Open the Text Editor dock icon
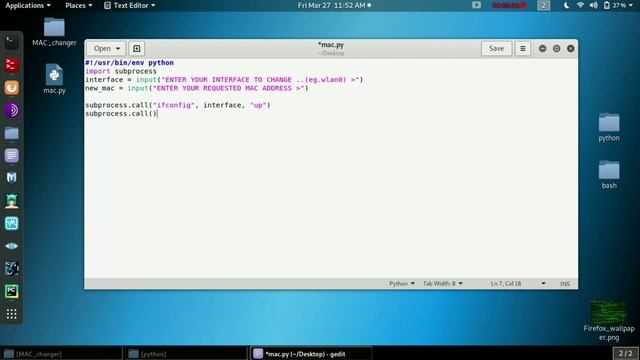Screen dimensions: 640x360 (11, 156)
